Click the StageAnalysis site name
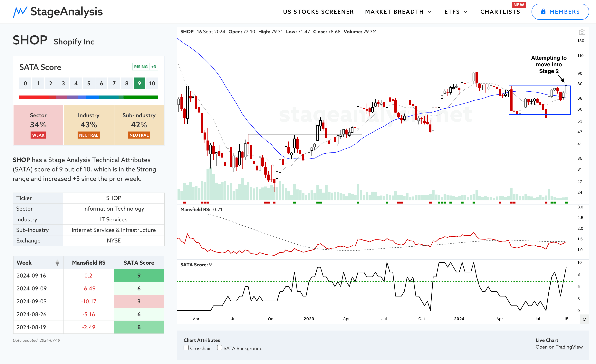Screen dimensions: 596x364 coord(67,12)
